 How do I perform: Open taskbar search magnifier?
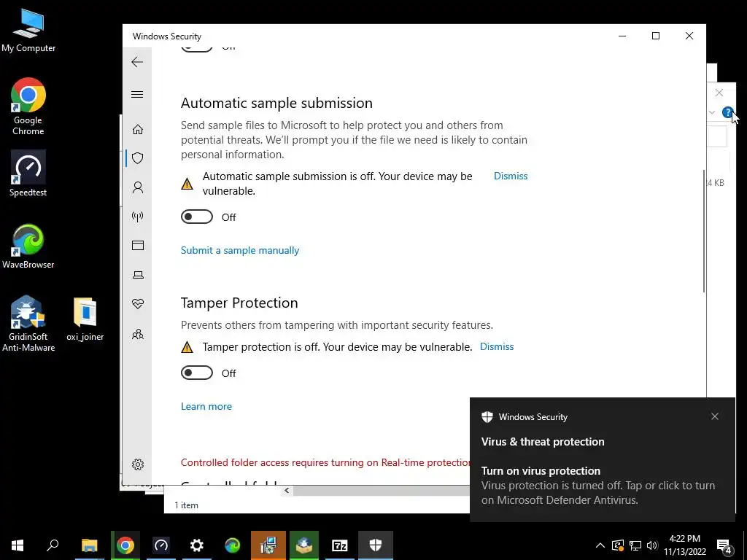pos(53,545)
